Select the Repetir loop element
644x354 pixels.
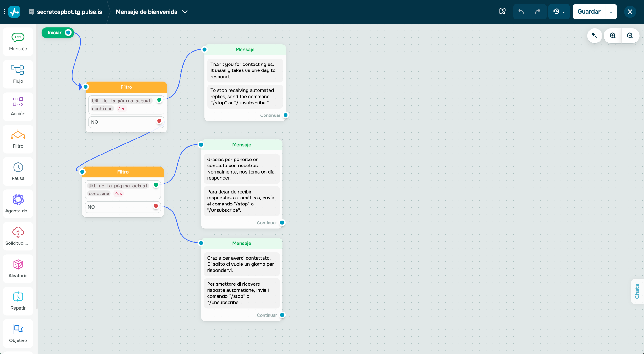(18, 301)
